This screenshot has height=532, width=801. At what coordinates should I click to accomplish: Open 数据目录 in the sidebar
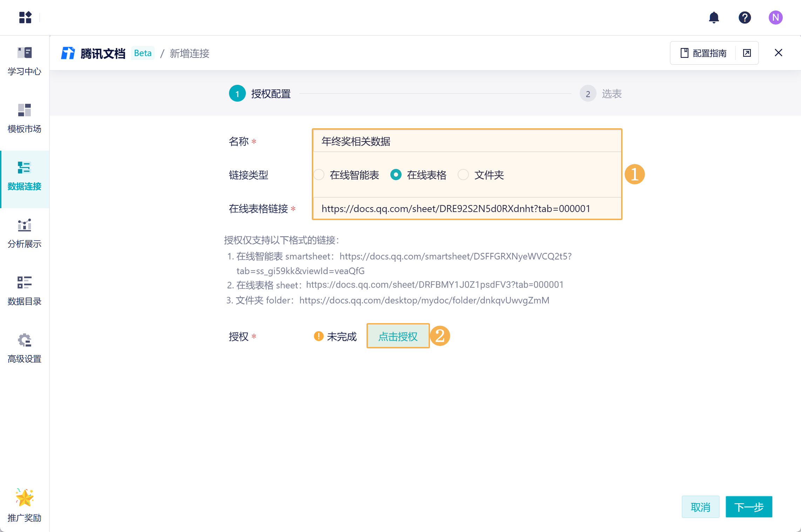pos(25,291)
